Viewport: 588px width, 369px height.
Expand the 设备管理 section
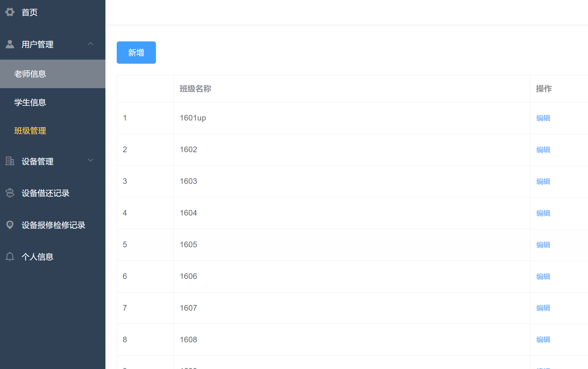(91, 160)
